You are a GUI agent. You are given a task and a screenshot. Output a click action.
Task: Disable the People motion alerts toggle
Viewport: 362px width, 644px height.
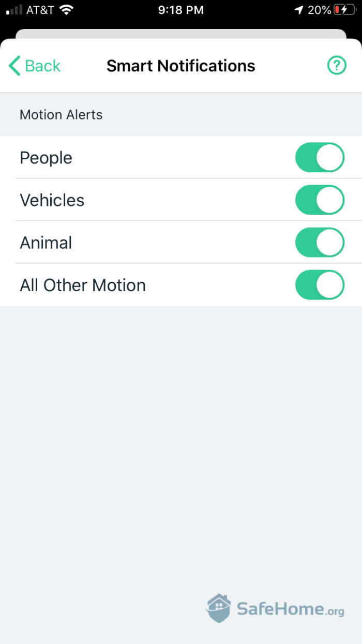[320, 158]
